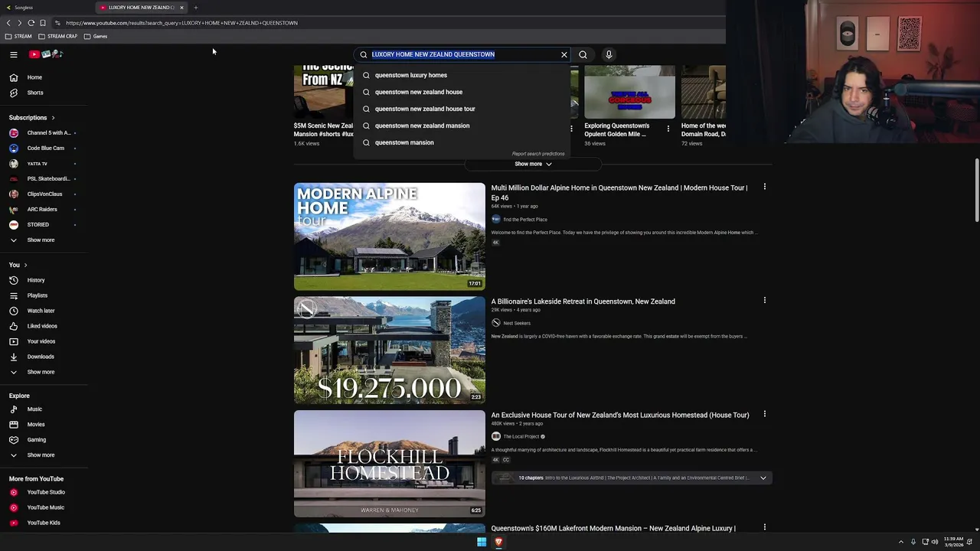980x551 pixels.
Task: Open $19,275,000 lakeside retreat thumbnail
Action: [x=390, y=350]
